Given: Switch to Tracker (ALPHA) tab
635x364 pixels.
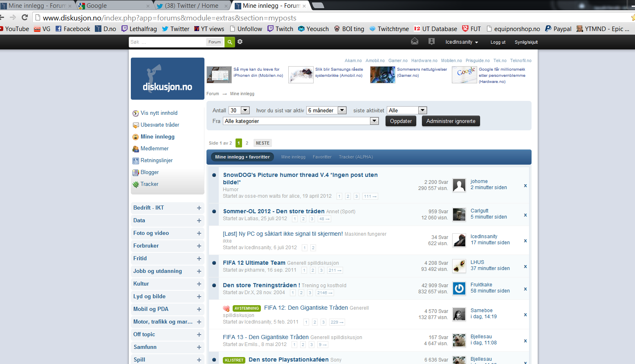Looking at the screenshot, I should (356, 157).
